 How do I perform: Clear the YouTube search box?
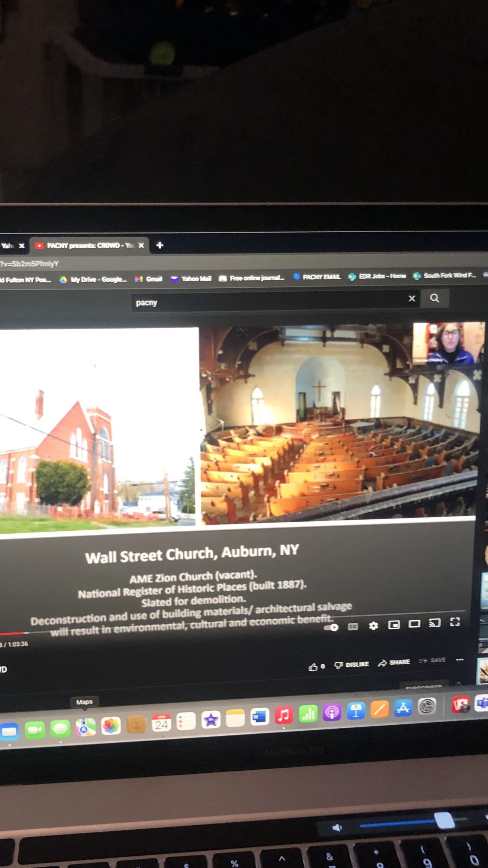(x=412, y=298)
